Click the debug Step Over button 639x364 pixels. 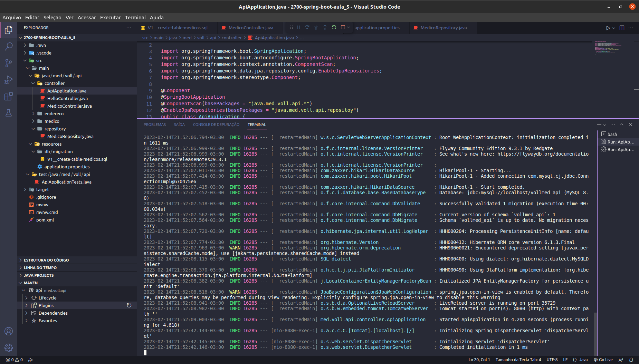click(x=307, y=27)
